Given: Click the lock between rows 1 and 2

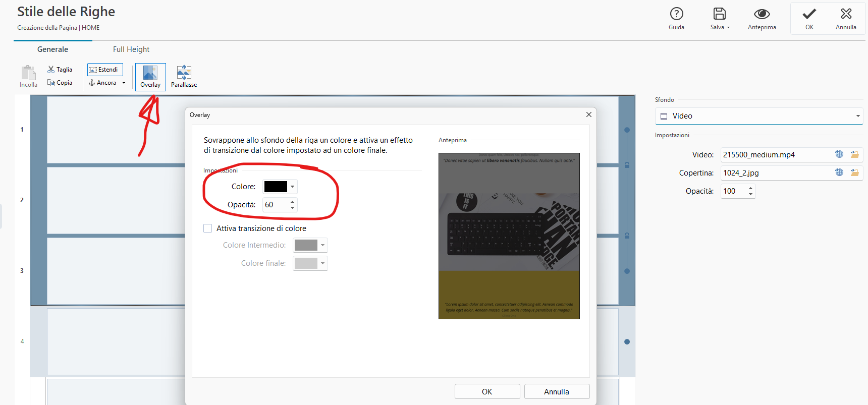Looking at the screenshot, I should pyautogui.click(x=627, y=165).
